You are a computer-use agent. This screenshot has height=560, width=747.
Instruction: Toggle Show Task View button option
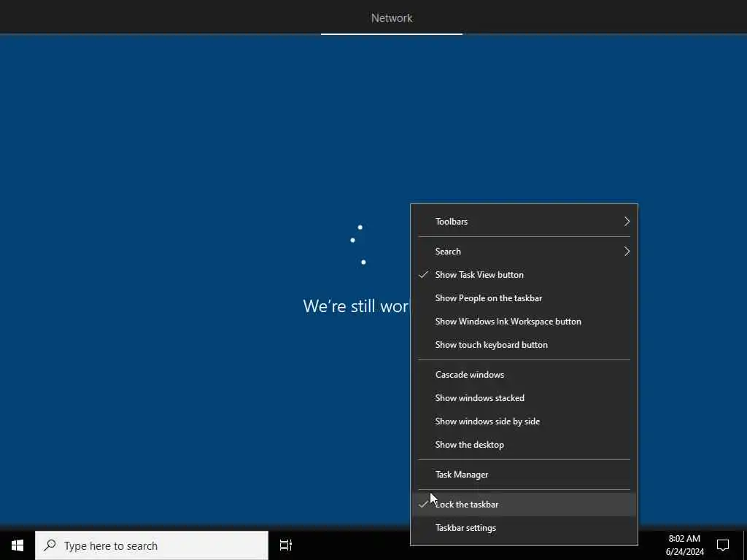coord(524,275)
